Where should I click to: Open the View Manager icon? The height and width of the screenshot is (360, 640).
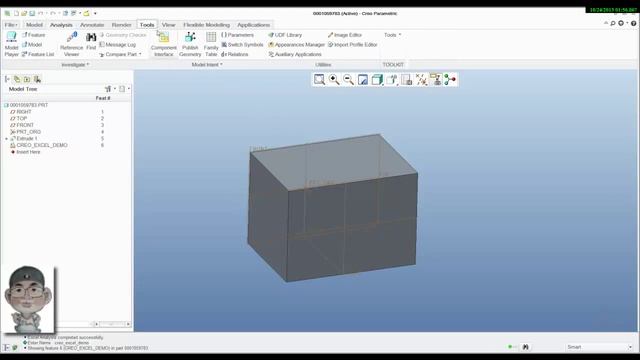(407, 80)
